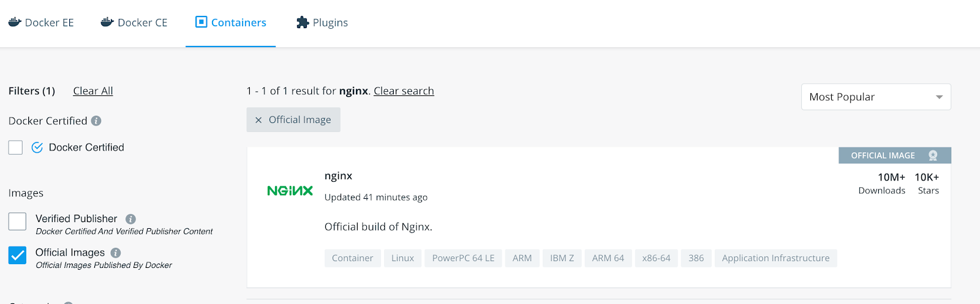Remove Official Image filter via x icon

coord(258,120)
